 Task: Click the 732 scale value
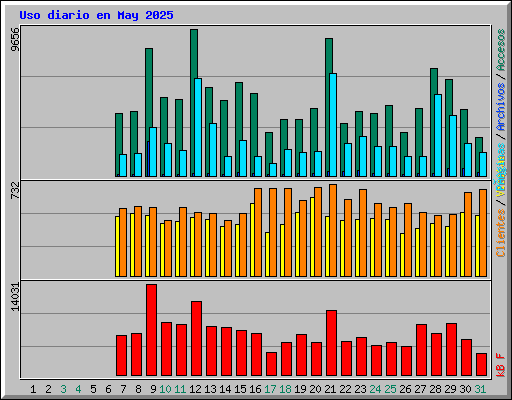pos(15,191)
